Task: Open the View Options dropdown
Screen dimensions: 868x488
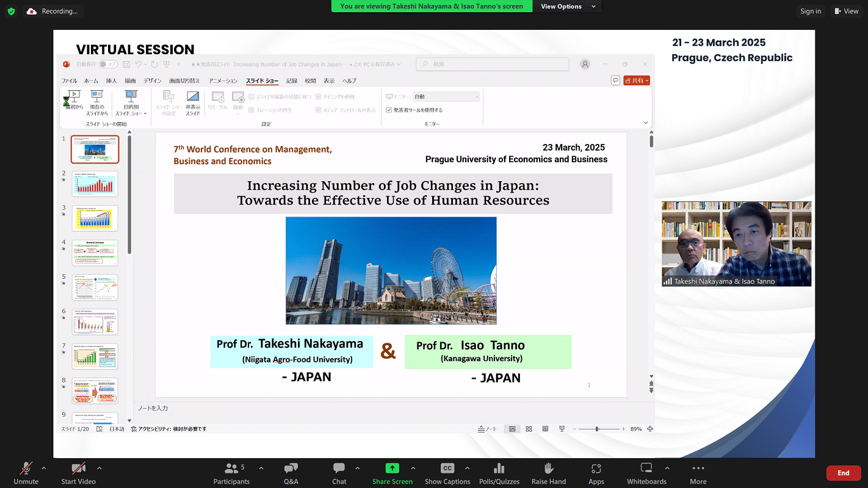Action: (566, 6)
